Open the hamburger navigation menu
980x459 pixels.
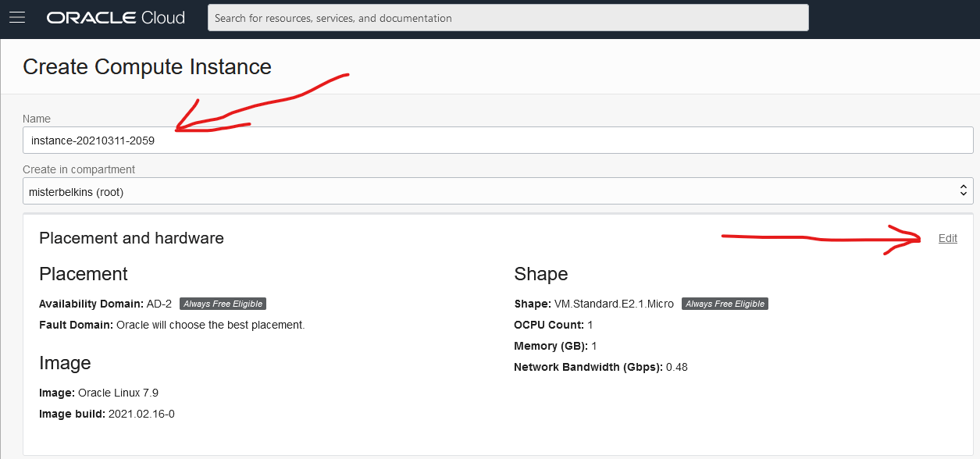[17, 17]
